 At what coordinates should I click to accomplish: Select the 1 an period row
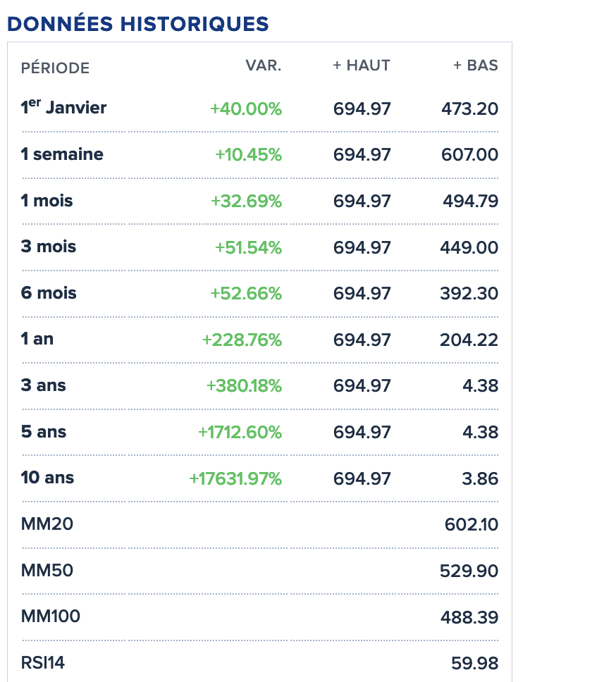[37, 339]
